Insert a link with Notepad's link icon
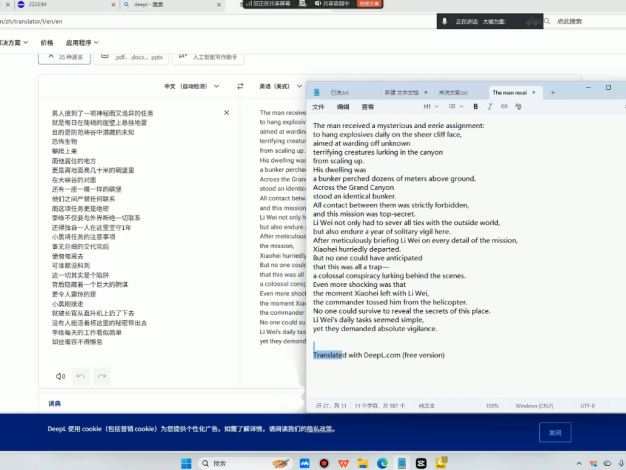The height and width of the screenshot is (470, 626). point(504,107)
